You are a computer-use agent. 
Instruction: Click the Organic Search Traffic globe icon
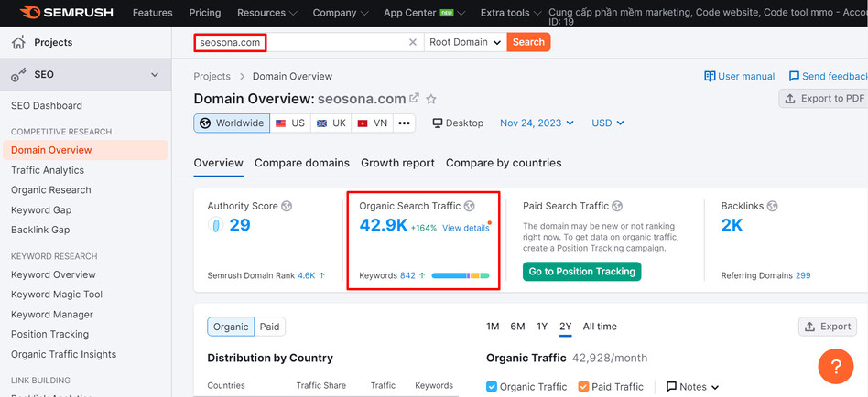pos(470,206)
